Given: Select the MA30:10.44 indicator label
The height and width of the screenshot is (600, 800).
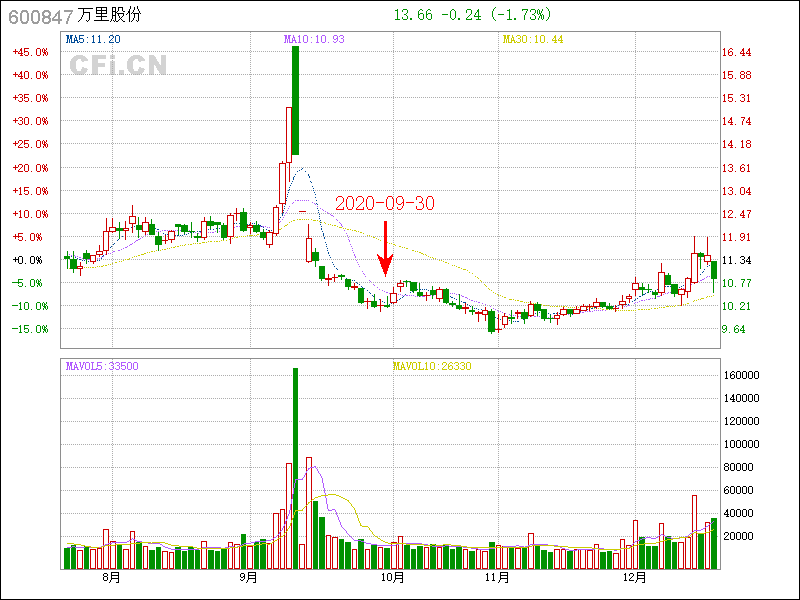Looking at the screenshot, I should point(533,39).
